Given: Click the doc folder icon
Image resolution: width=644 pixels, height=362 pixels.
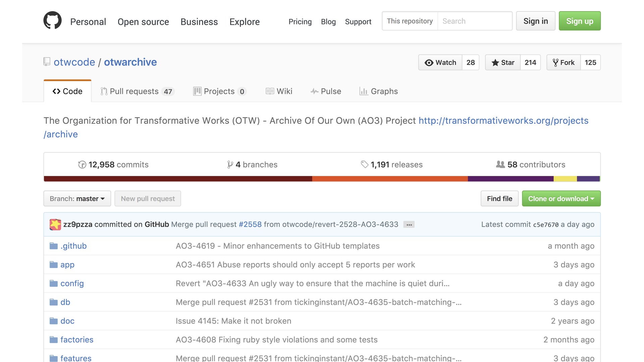Looking at the screenshot, I should [x=54, y=321].
